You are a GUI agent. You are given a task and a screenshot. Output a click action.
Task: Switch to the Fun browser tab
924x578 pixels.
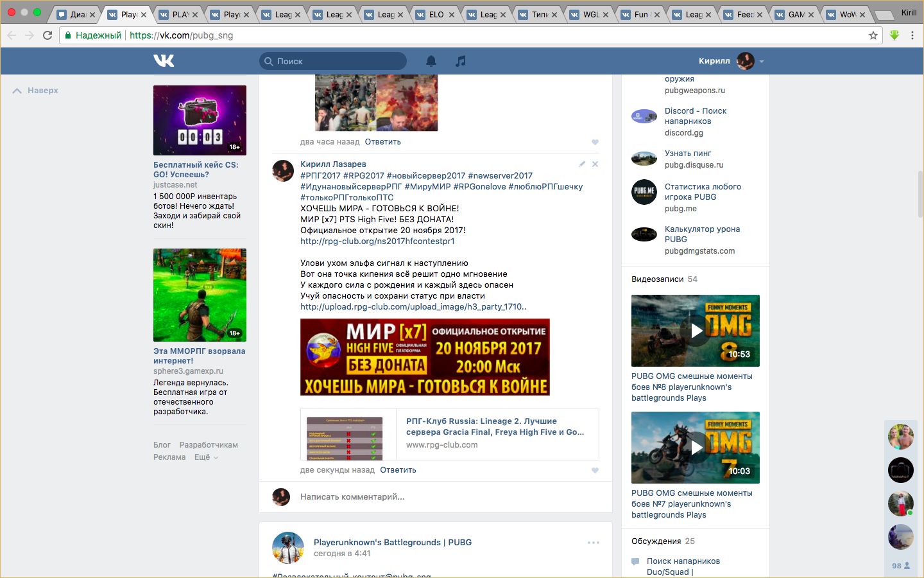640,14
